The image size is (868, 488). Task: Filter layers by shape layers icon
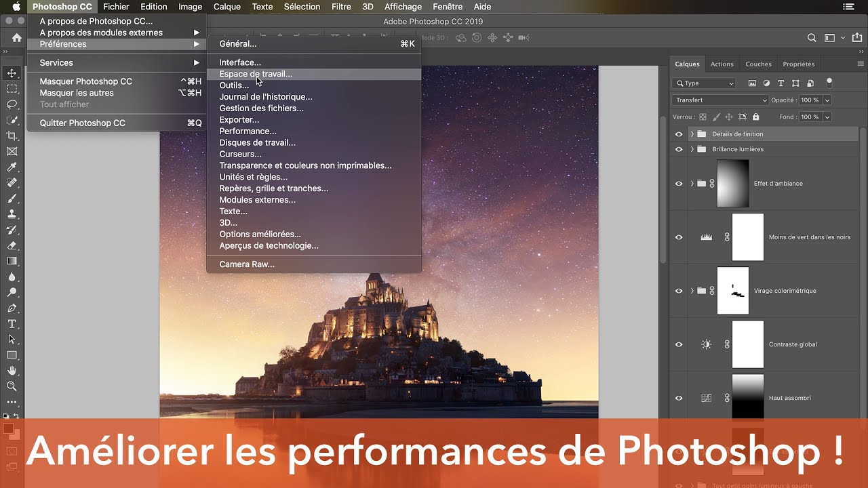795,83
